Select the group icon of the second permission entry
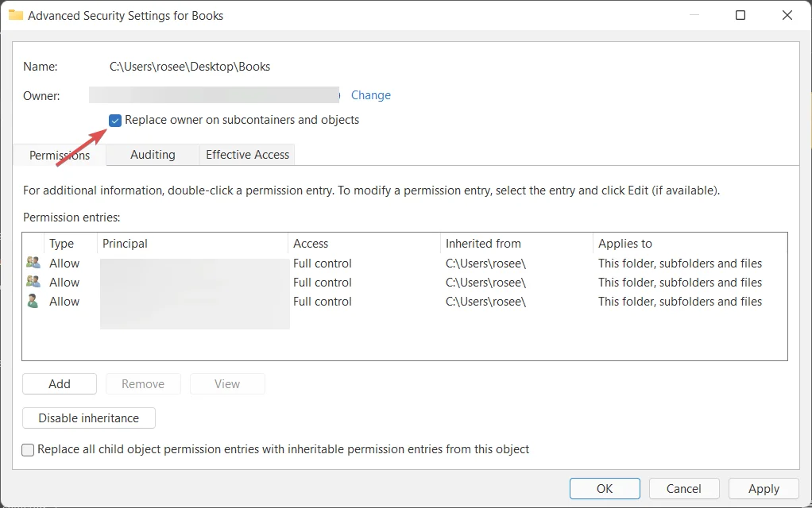 [33, 282]
